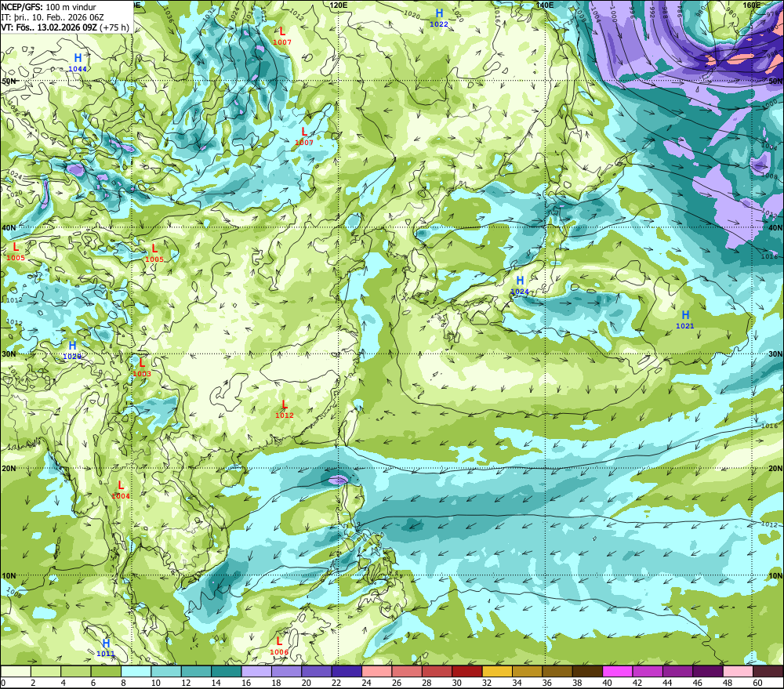Choose the dark red 30–32 legend swatch
Image resolution: width=784 pixels, height=689 pixels.
point(467,671)
